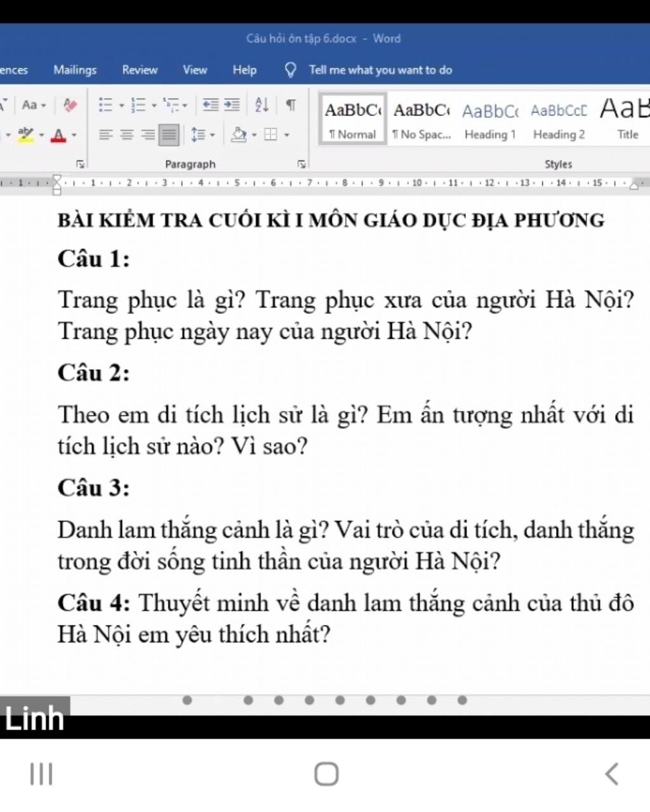The image size is (650, 812).
Task: Open the Review tab
Action: pos(140,70)
